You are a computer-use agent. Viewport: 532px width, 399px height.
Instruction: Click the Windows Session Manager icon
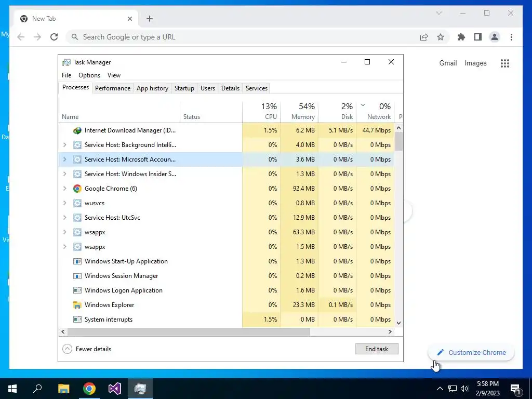click(x=77, y=276)
